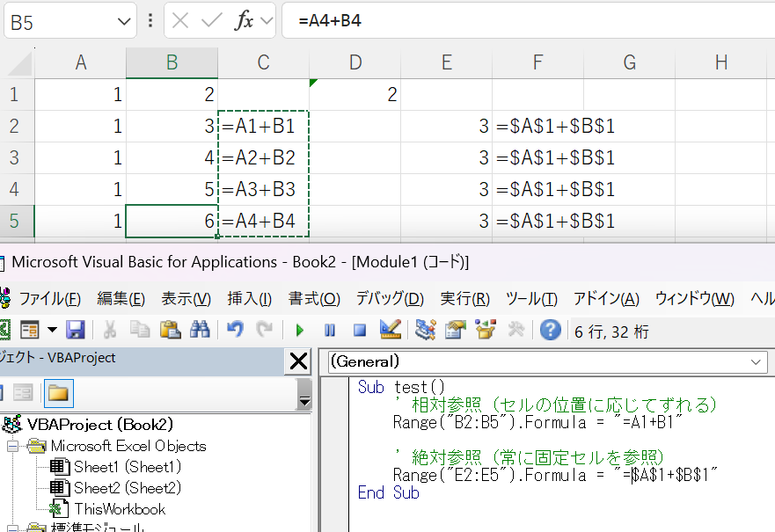Click the three-dot formula bar handle

point(150,21)
